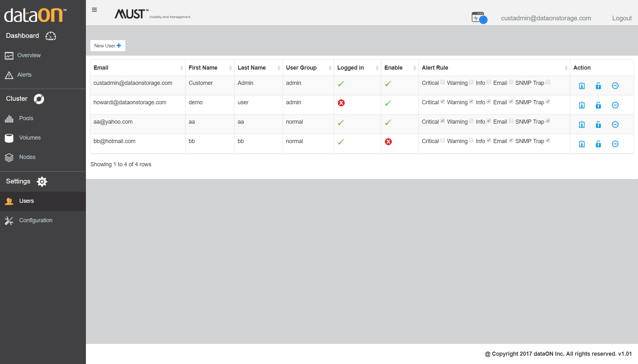The image size is (638, 364).
Task: Toggle Warning checkbox in aa@yahoo.com row
Action: tap(471, 121)
